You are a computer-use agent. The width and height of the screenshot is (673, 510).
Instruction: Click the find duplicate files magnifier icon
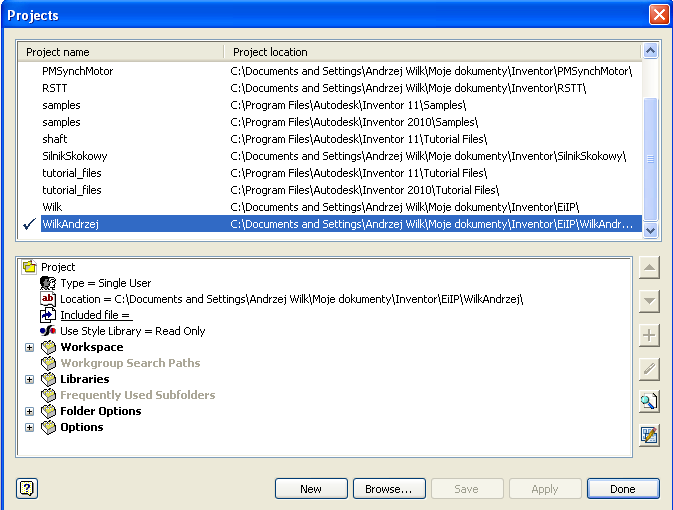click(x=649, y=402)
